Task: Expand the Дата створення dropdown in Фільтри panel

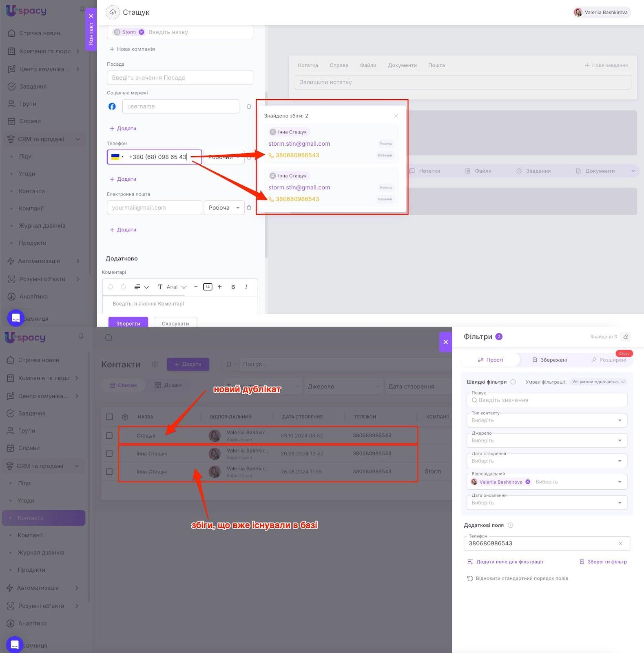Action: point(547,461)
